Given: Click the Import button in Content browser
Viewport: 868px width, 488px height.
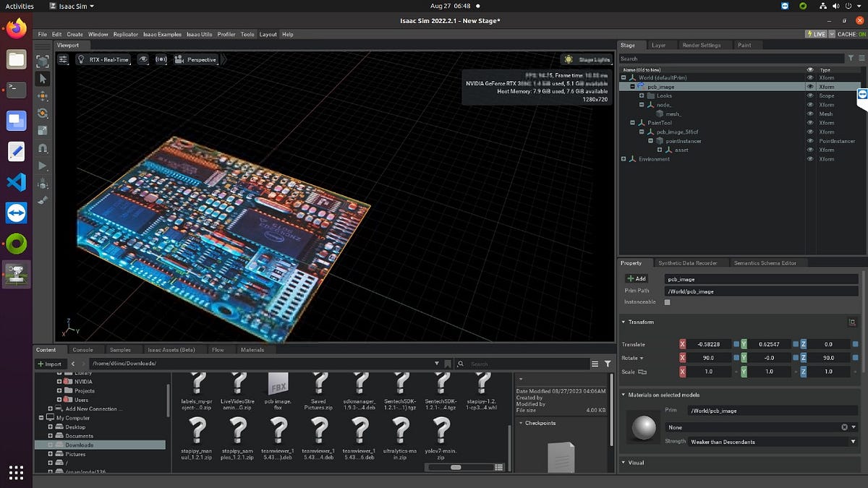Looking at the screenshot, I should tap(49, 364).
